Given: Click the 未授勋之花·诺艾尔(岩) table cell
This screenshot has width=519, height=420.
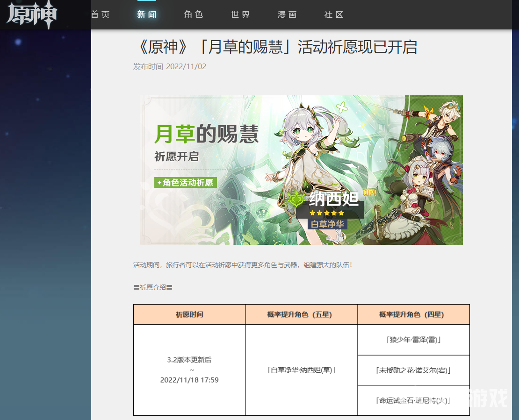Looking at the screenshot, I should (413, 370).
